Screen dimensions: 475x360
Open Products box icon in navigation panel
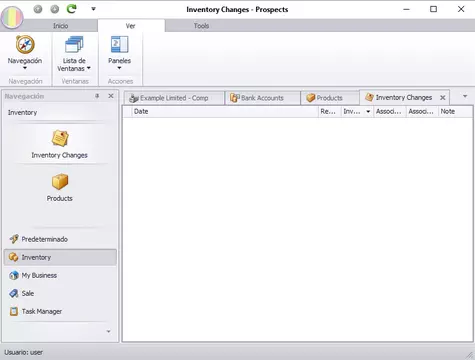click(60, 182)
